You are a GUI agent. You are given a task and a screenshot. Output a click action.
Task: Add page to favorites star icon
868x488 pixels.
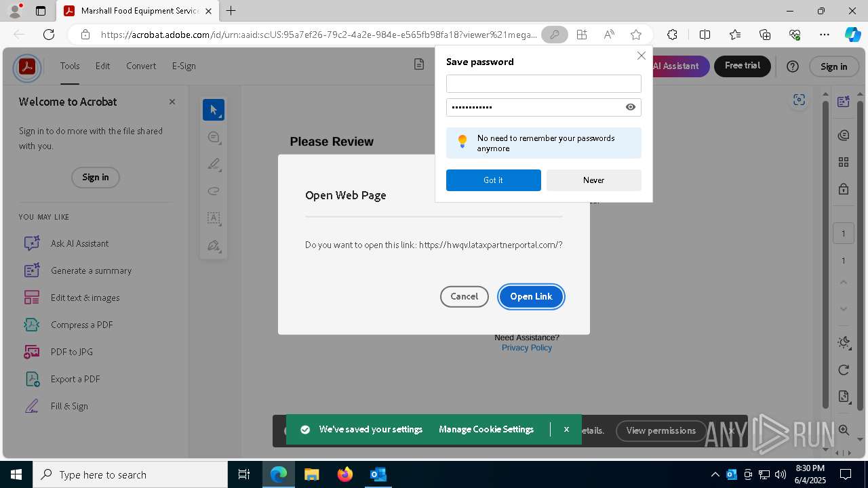635,35
